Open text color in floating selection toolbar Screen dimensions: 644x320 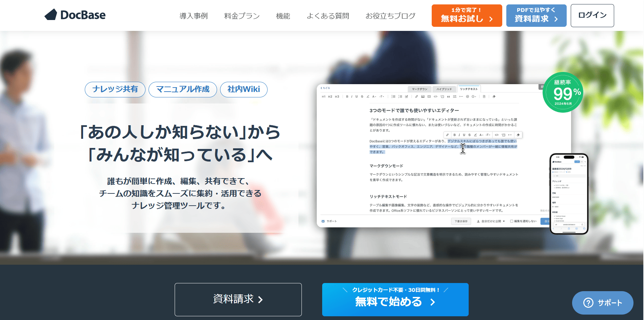(482, 135)
